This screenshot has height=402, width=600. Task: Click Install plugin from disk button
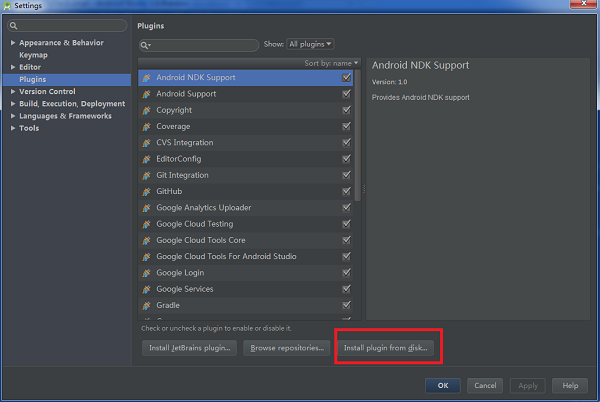385,348
